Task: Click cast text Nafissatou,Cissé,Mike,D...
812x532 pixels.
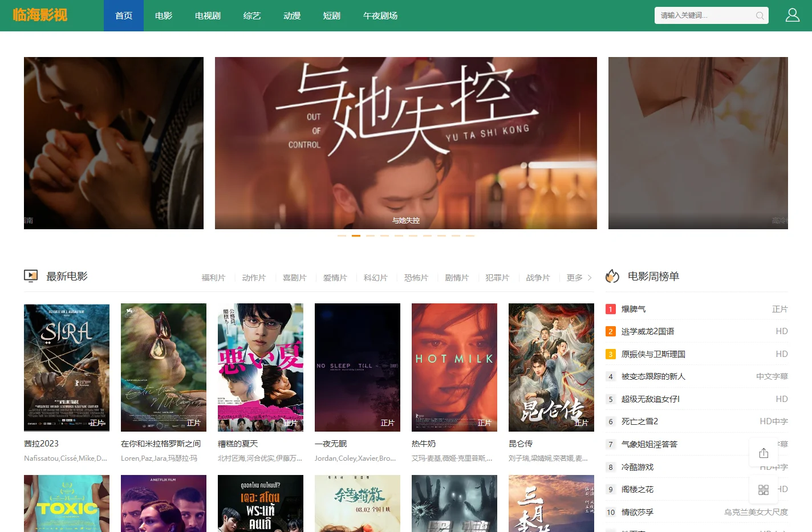Action: pos(66,458)
